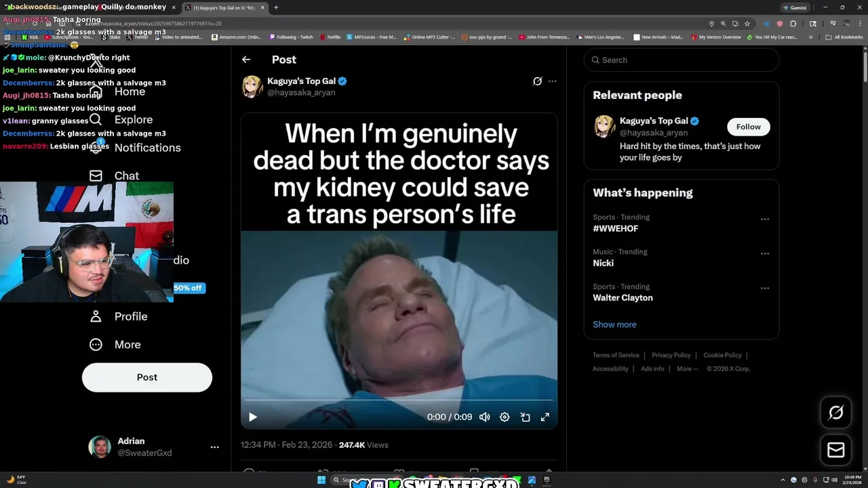Click the zoom magnifier in address bar
This screenshot has width=868, height=488.
pos(723,24)
